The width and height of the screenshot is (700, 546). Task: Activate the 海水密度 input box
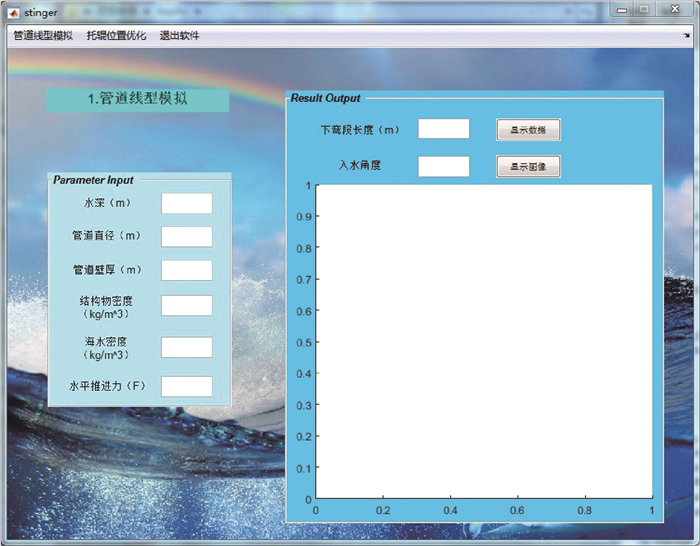[x=187, y=347]
